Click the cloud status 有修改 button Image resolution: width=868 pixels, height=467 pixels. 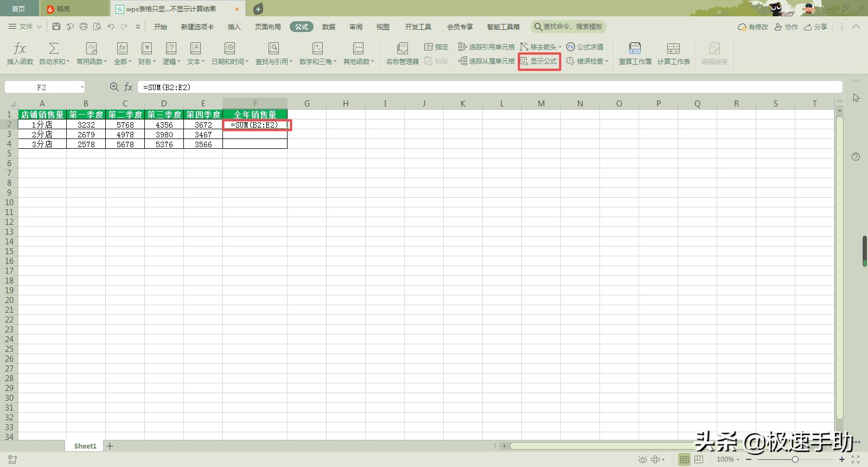753,27
